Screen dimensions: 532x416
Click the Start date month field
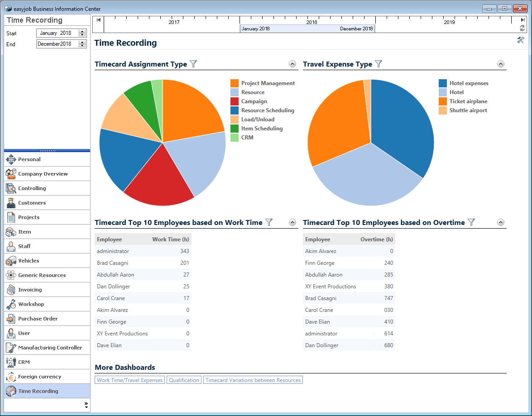49,33
